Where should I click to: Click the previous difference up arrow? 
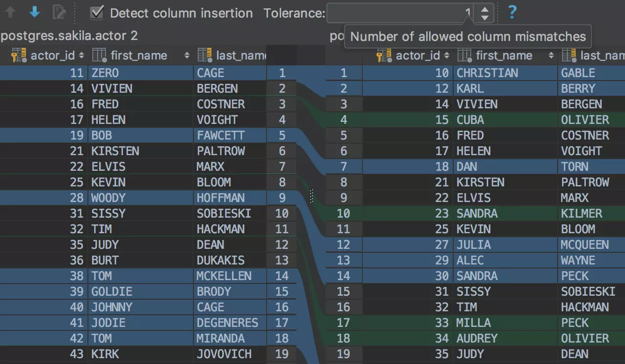click(x=11, y=12)
